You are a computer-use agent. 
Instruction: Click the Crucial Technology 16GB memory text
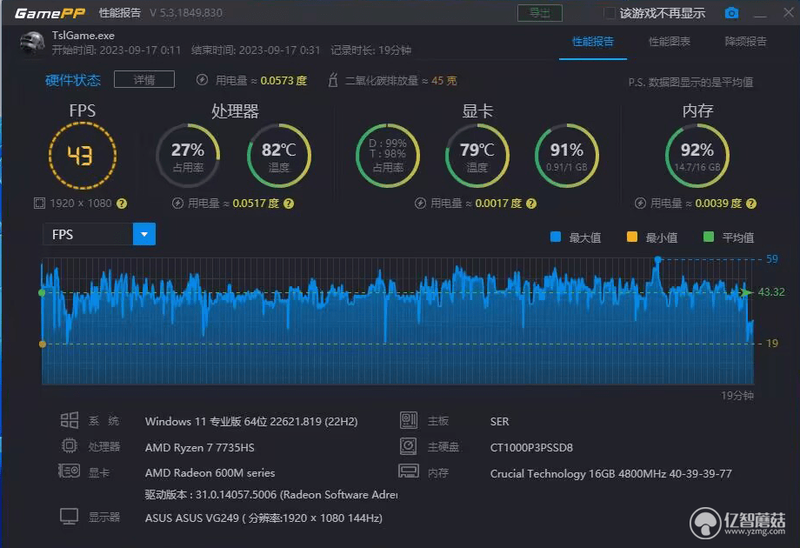tap(611, 474)
